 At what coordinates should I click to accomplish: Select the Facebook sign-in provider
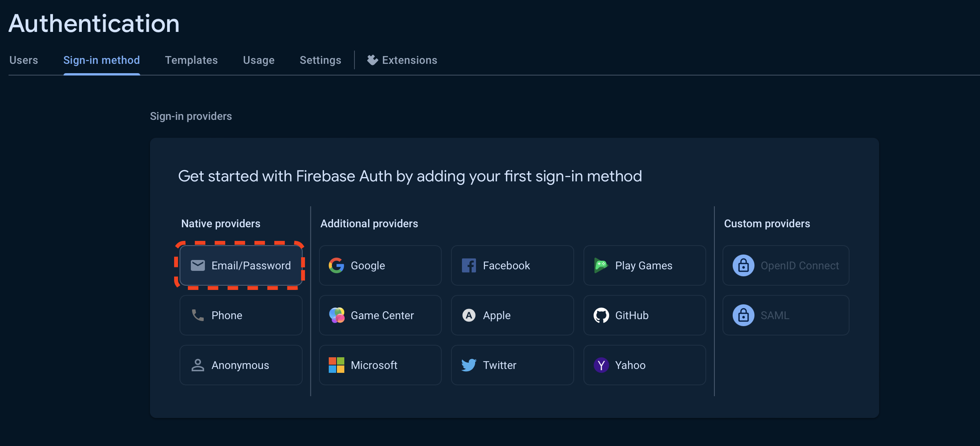pyautogui.click(x=512, y=265)
